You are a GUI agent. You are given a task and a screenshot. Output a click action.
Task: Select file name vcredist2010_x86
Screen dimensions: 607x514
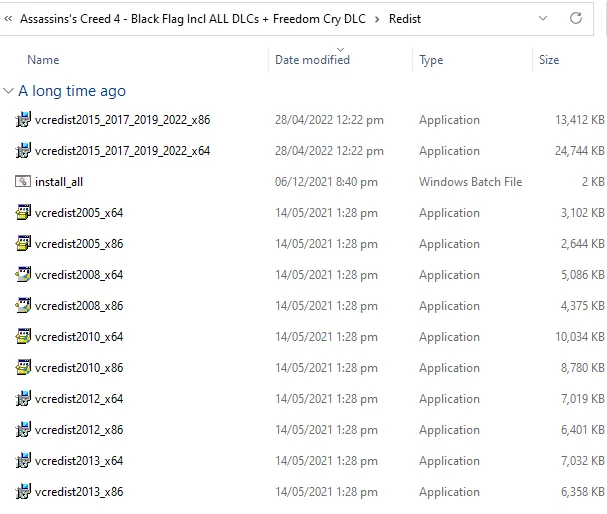point(79,368)
